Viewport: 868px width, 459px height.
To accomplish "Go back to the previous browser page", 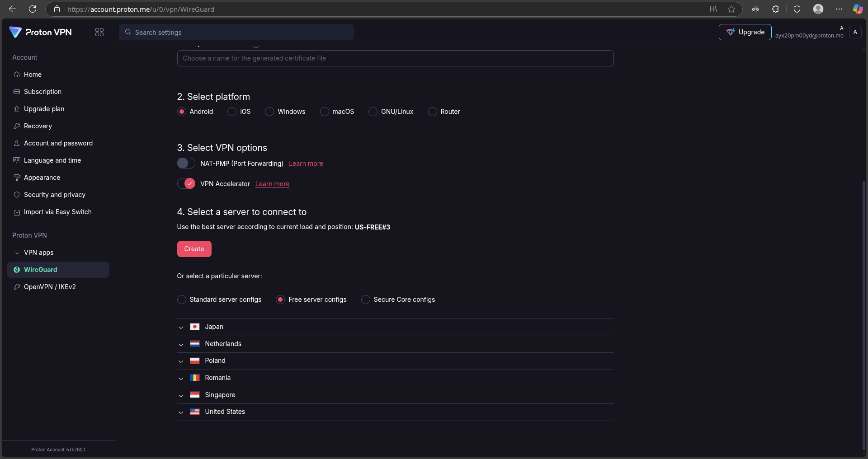I will coord(13,9).
